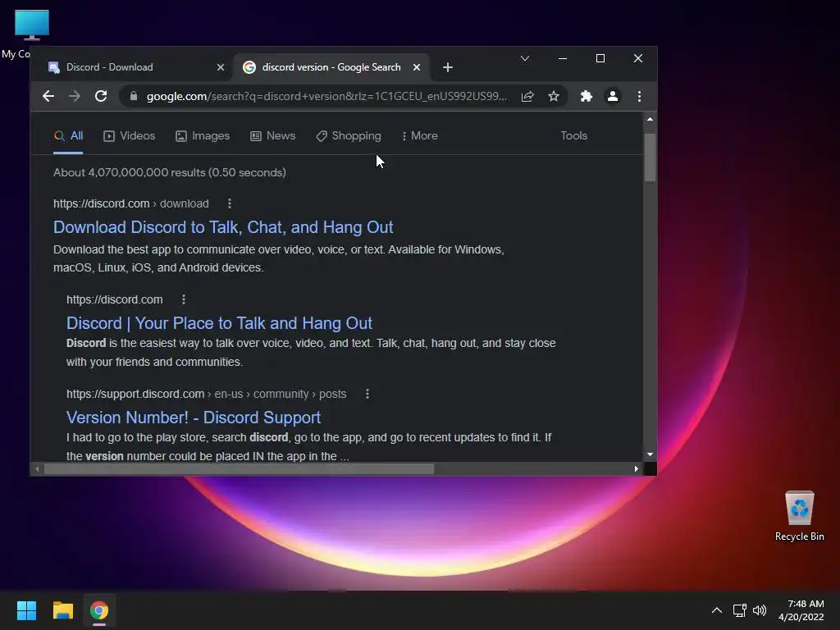This screenshot has width=840, height=630.
Task: Open the Chrome profile avatar menu
Action: (x=612, y=96)
